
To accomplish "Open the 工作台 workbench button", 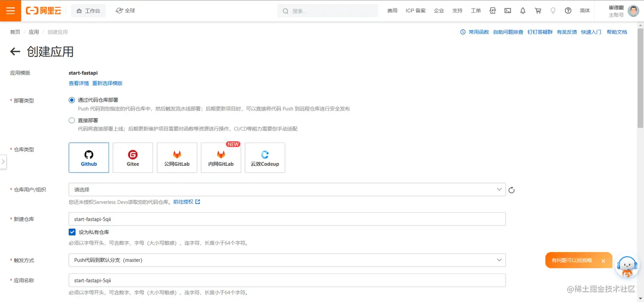I will point(88,11).
